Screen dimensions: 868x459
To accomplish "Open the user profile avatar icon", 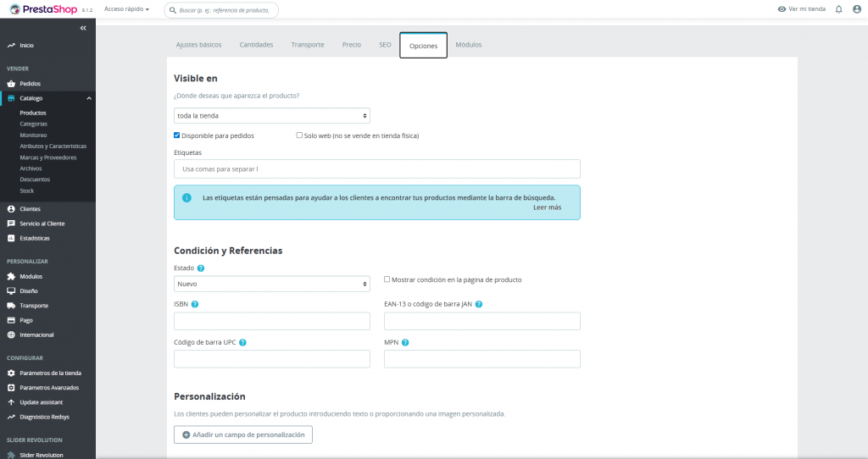I will (857, 9).
